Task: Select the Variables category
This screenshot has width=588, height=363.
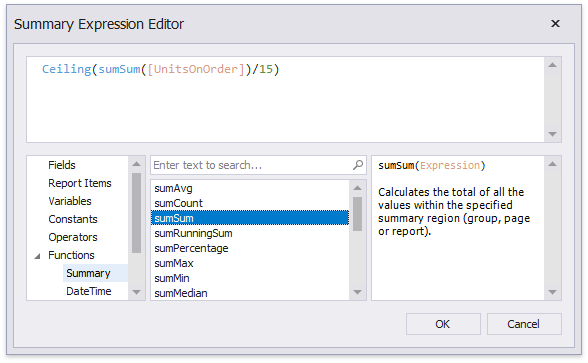Action: coord(70,201)
